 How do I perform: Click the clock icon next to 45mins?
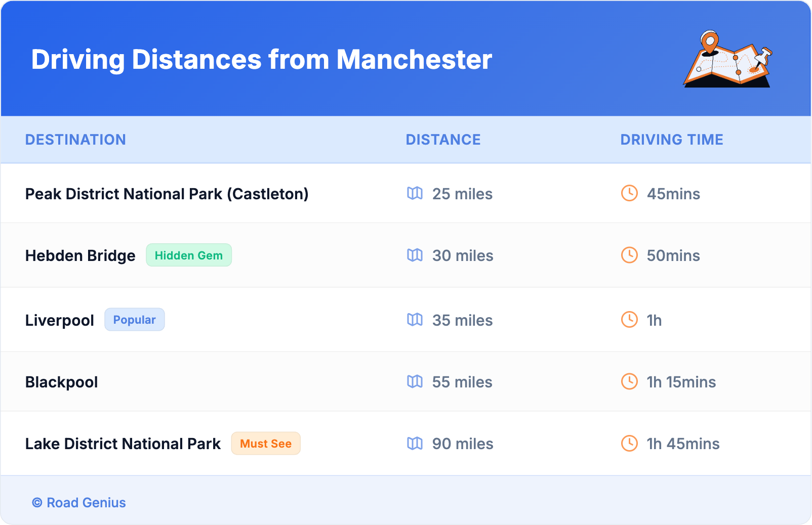click(x=629, y=193)
